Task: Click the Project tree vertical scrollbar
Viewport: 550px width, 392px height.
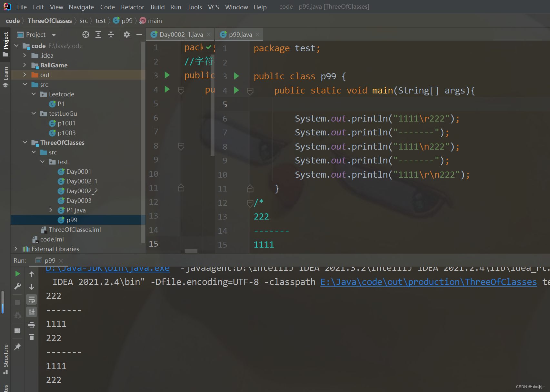Action: coord(144,142)
